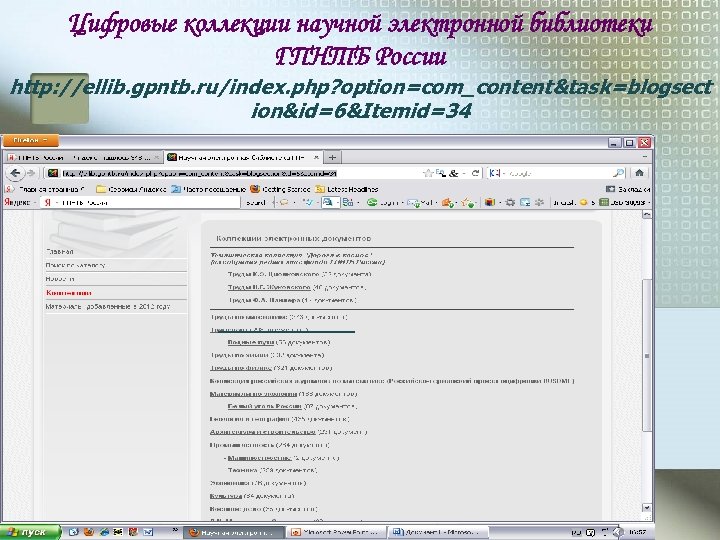Viewport: 720px width, 540px height.
Task: Open the Сервисы Яндекса bookmarks folder
Action: point(131,189)
